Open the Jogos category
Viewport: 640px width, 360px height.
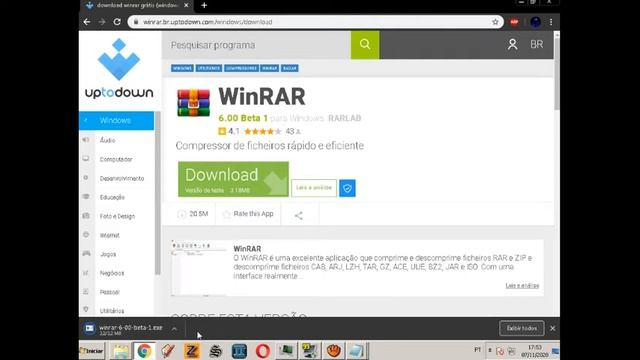click(x=108, y=254)
